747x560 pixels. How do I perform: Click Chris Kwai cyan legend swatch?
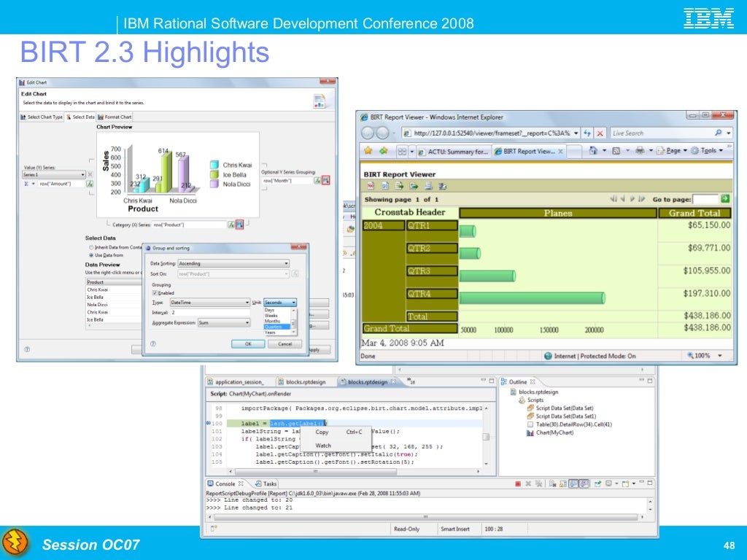click(214, 165)
